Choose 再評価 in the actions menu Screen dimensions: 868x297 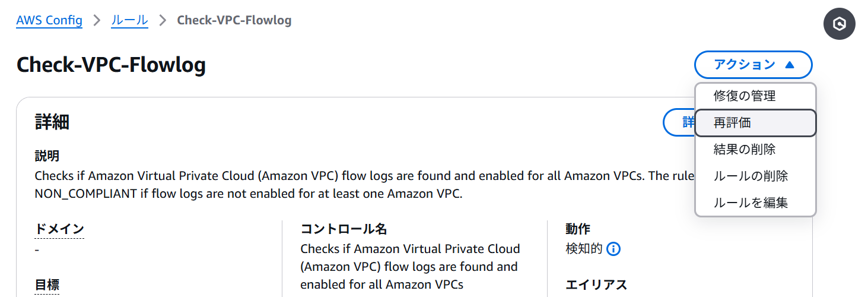point(732,123)
